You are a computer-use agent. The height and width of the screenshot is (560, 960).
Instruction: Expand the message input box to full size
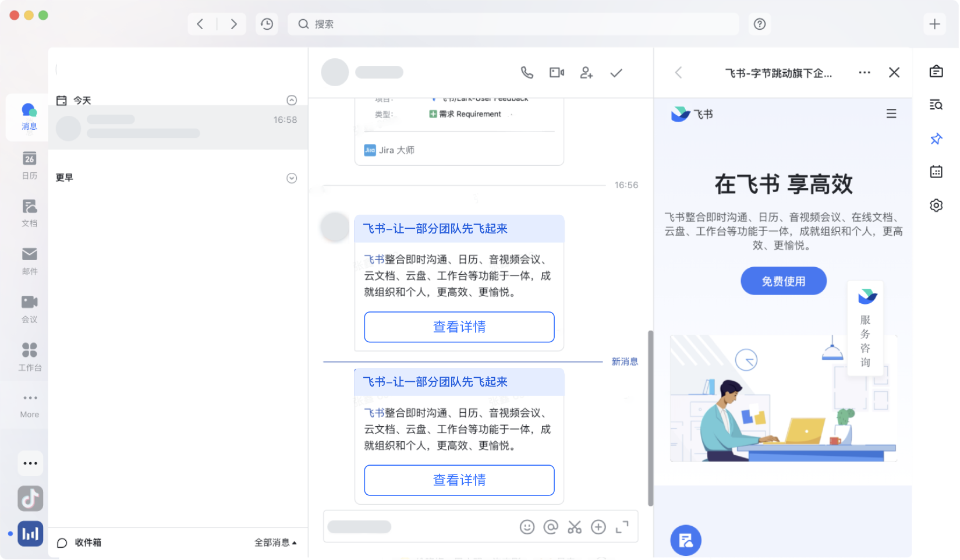[622, 527]
